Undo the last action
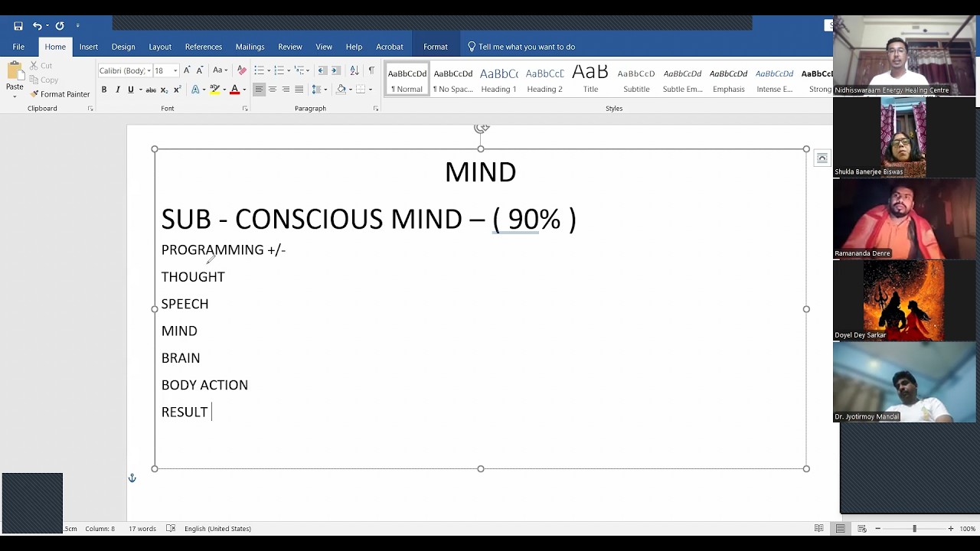The height and width of the screenshot is (551, 980). [36, 25]
